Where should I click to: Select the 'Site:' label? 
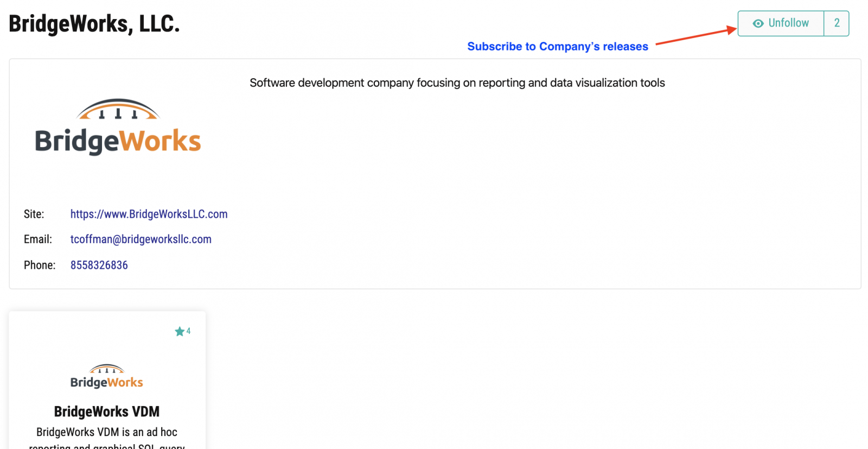click(34, 214)
